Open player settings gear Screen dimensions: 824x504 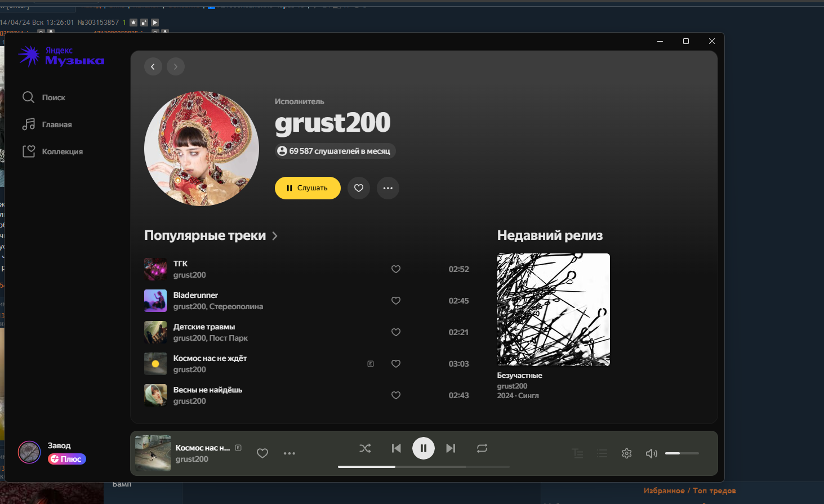tap(627, 453)
